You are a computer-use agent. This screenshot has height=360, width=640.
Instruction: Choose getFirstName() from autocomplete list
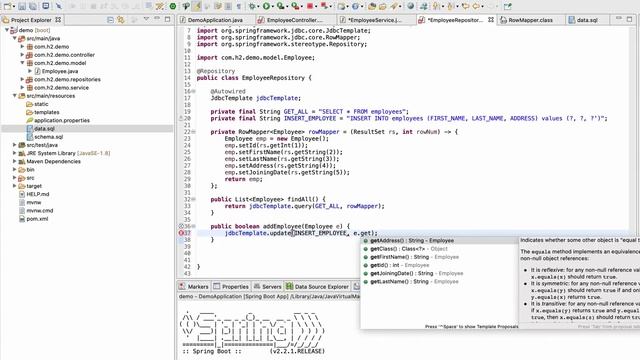[x=439, y=257]
